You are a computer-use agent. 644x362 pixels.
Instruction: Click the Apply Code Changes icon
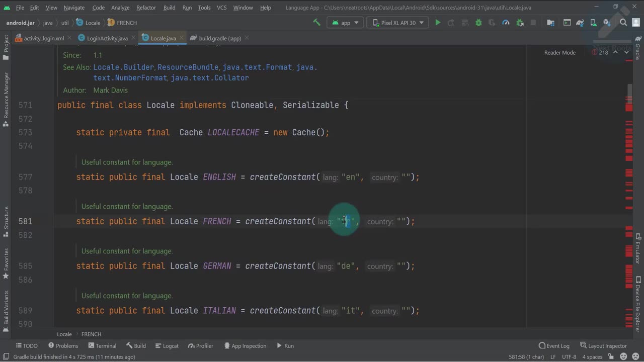pyautogui.click(x=465, y=23)
